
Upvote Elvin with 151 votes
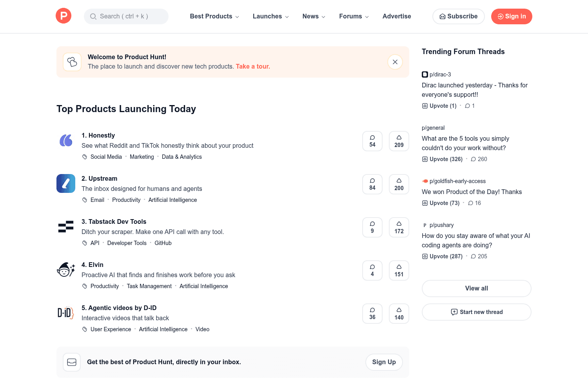[399, 270]
